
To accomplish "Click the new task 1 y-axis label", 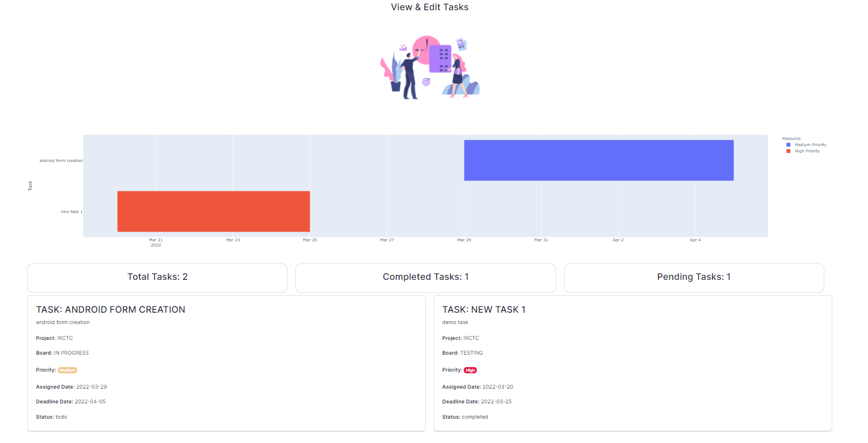I will [72, 212].
